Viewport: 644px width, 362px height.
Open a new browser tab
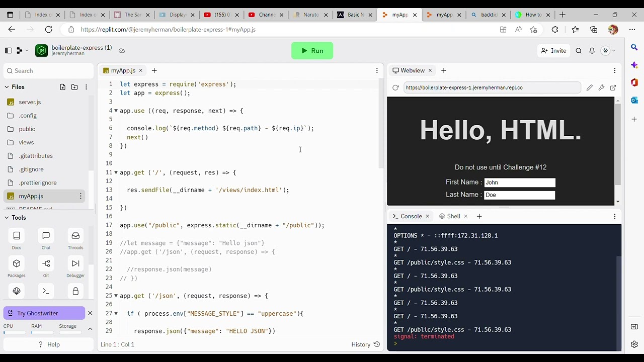(562, 15)
